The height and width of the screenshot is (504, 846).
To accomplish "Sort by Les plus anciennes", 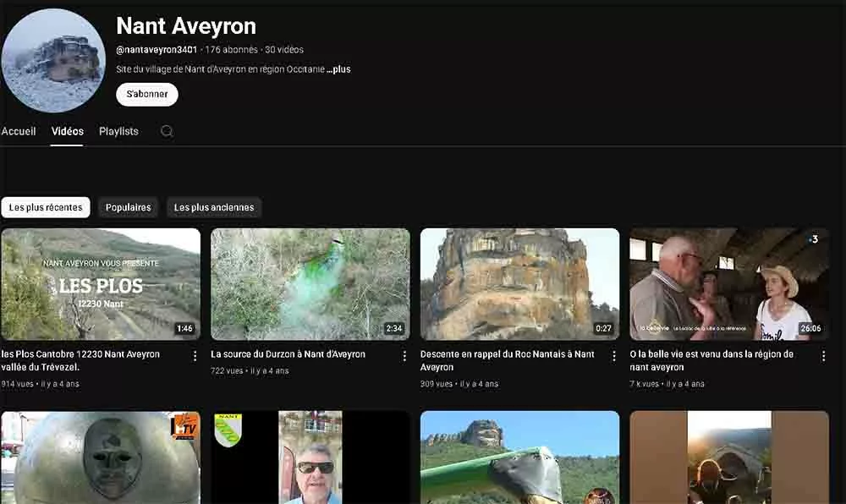I will tap(214, 207).
